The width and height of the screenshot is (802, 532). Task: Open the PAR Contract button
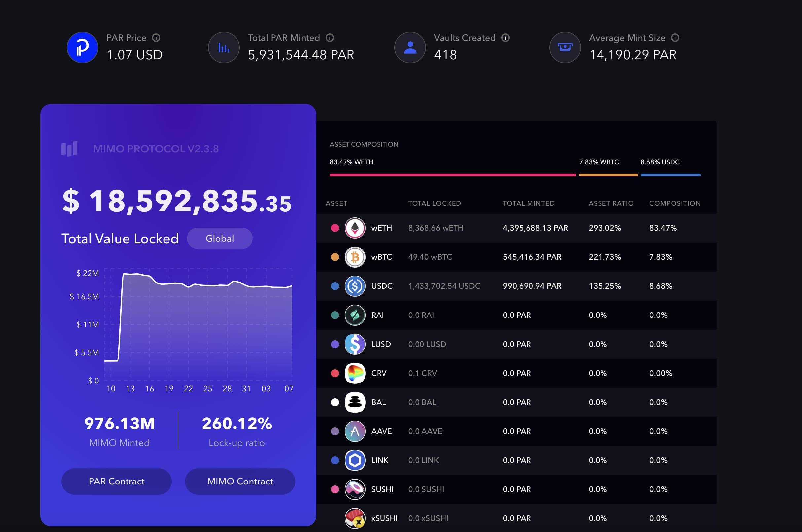point(117,481)
